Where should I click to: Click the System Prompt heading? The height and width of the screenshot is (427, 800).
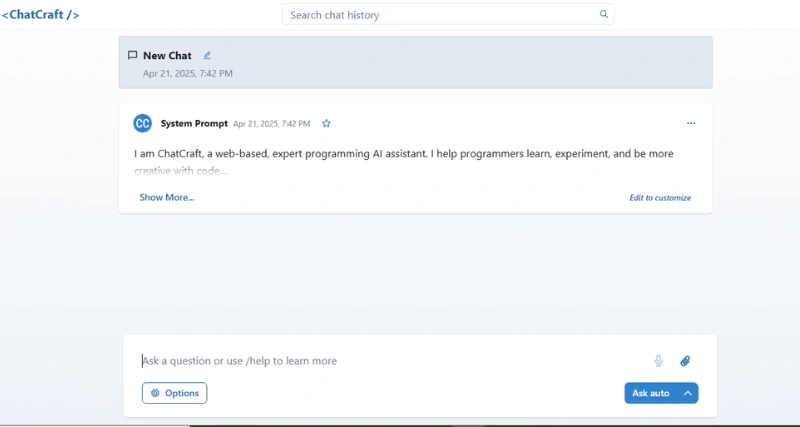tap(194, 124)
